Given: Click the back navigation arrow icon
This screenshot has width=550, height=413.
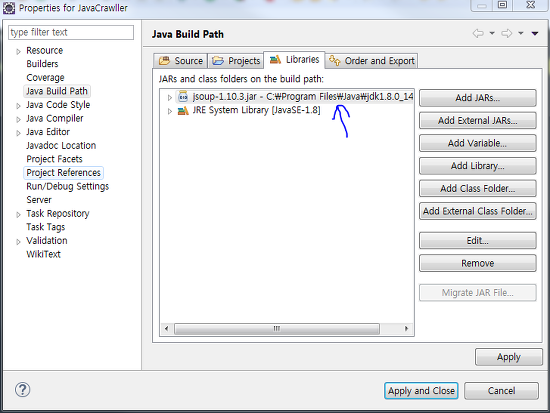Looking at the screenshot, I should (x=478, y=33).
